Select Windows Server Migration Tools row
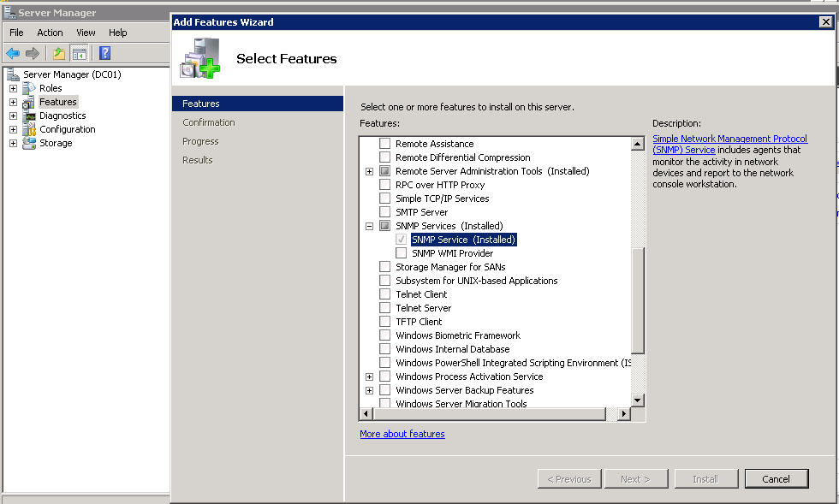This screenshot has height=504, width=839. 461,403
